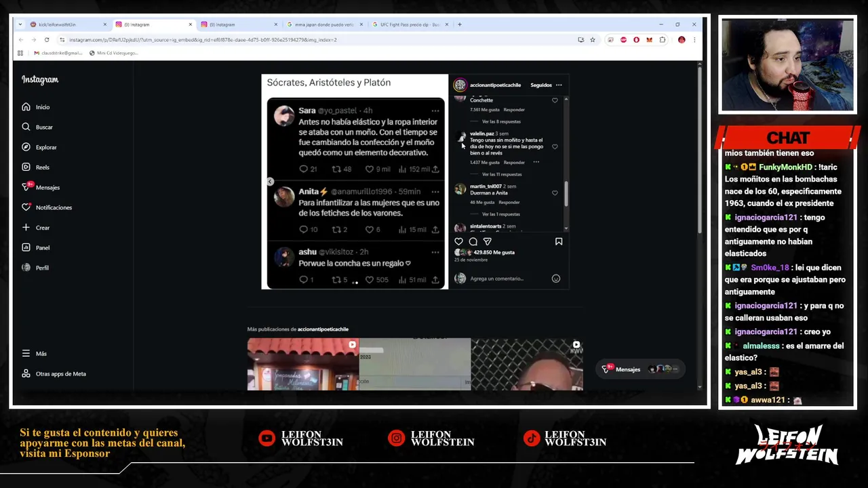The height and width of the screenshot is (488, 868).
Task: Like valelin.paz's comment
Action: click(555, 146)
